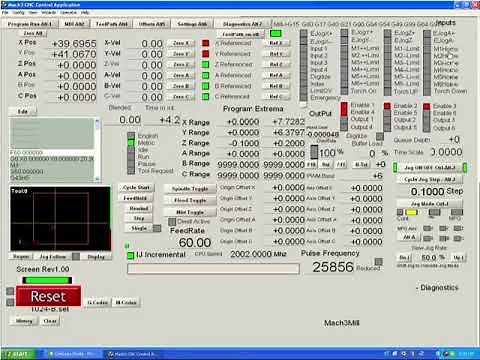Toggle the Jog Follow button
This screenshot has height=360, width=480.
point(53,256)
